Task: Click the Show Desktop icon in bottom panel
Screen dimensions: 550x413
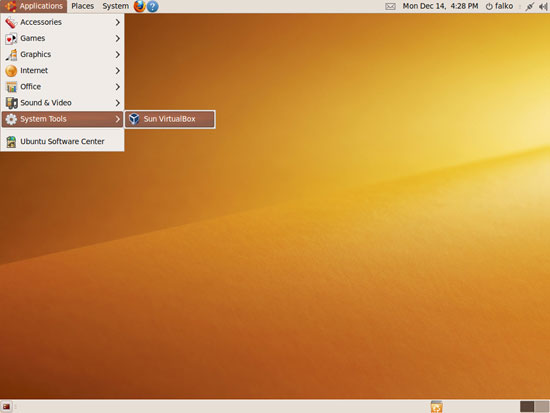Action: [x=6, y=407]
